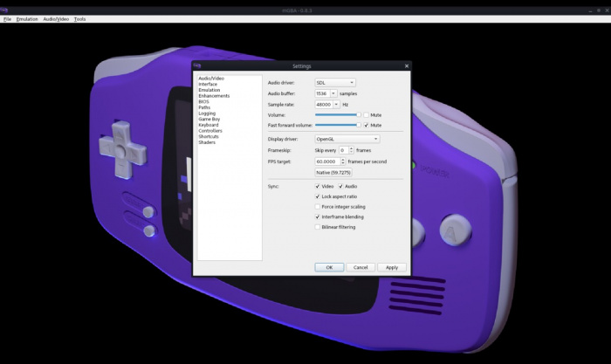Screen dimensions: 611x364
Task: Select Logging settings category
Action: [x=207, y=113]
